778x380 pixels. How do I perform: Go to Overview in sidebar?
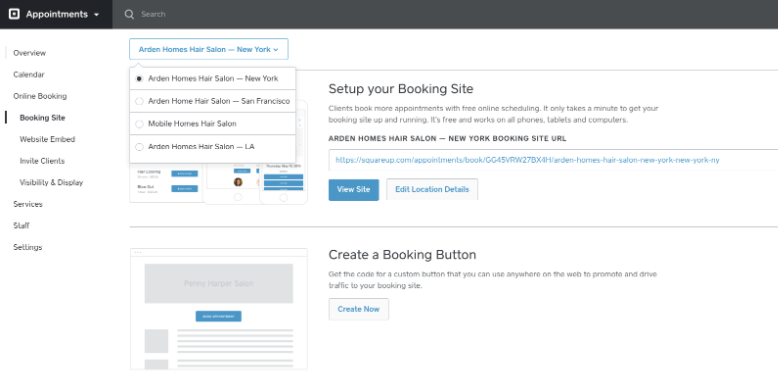coord(29,53)
